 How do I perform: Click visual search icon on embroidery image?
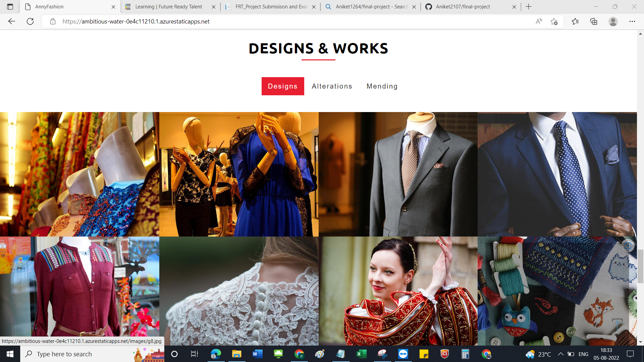(628, 246)
